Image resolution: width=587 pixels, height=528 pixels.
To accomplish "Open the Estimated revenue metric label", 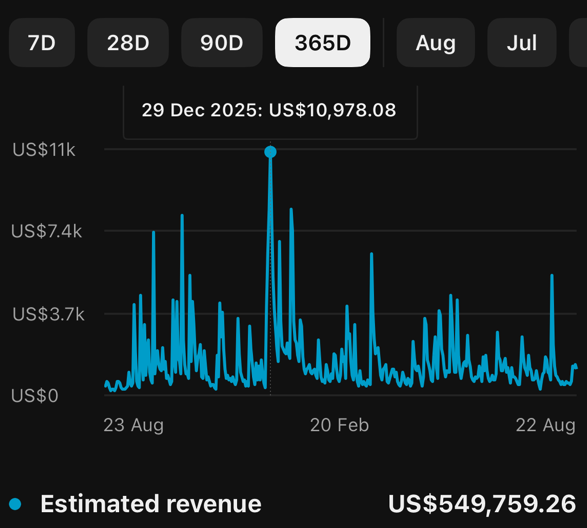I will [x=151, y=504].
